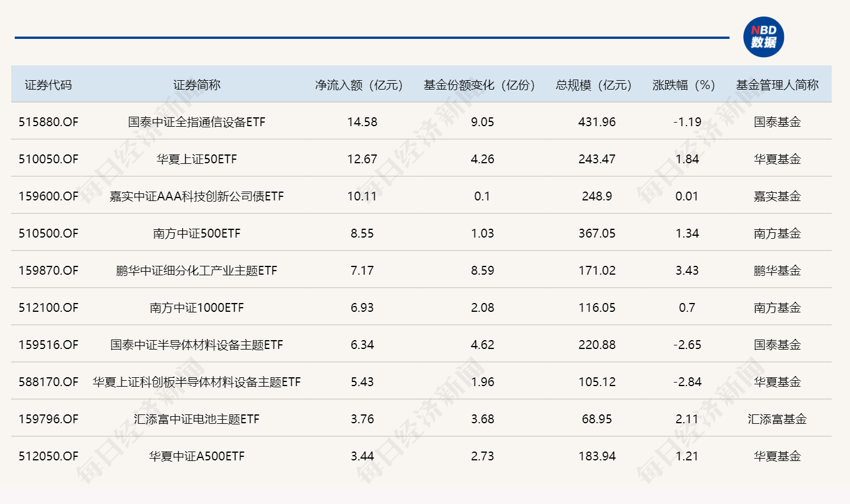Click share change value 0.1
The height and width of the screenshot is (504, 850).
(x=483, y=196)
